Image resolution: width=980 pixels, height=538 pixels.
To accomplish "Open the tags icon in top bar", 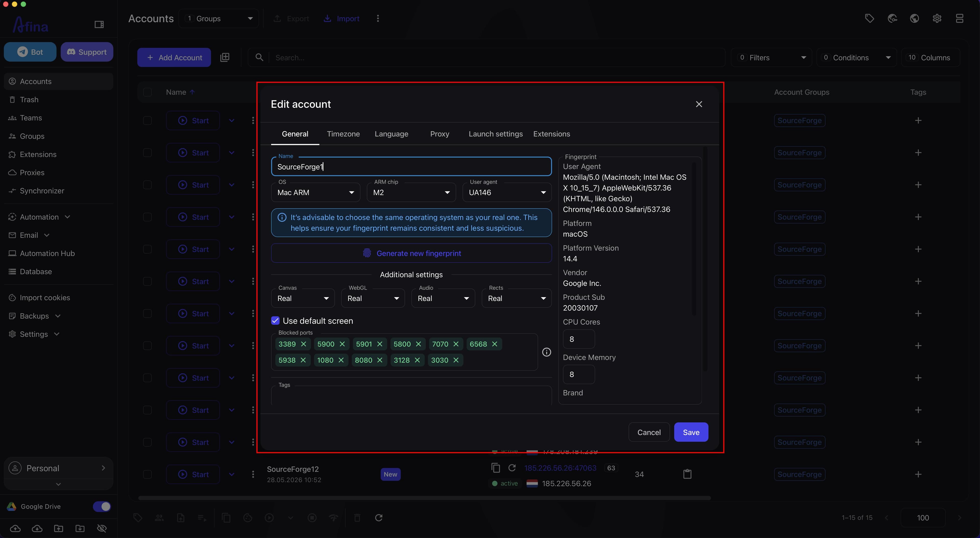I will (869, 19).
